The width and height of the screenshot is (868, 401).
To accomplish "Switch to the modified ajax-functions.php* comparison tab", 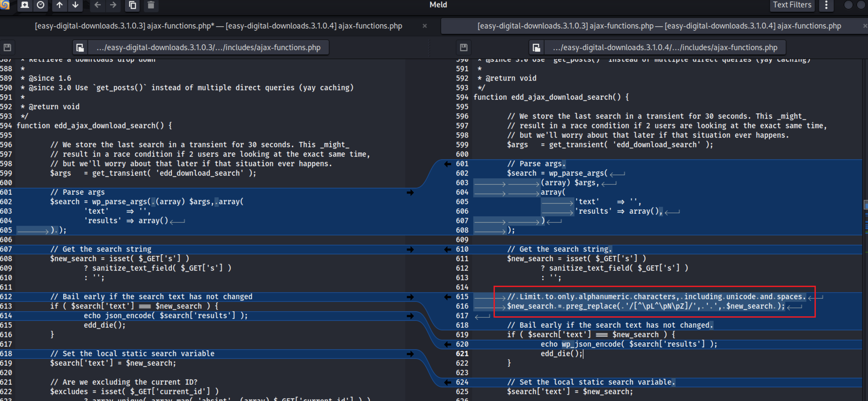I will (218, 26).
